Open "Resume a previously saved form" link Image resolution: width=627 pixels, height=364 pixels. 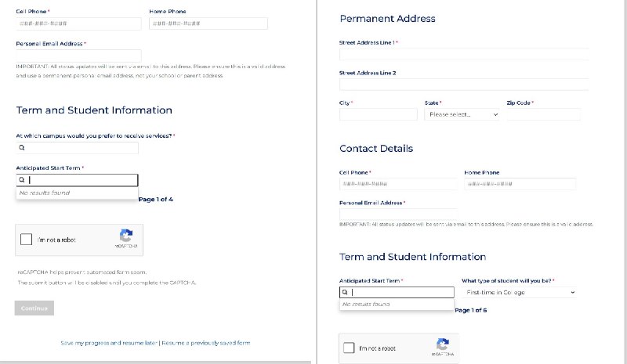coord(206,343)
